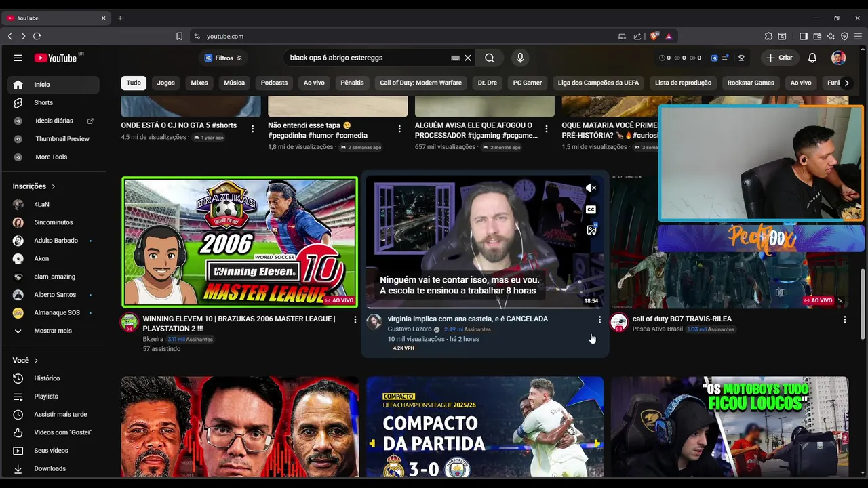The image size is (868, 488).
Task: Click the Brave Rewards triangle icon
Action: click(x=669, y=36)
